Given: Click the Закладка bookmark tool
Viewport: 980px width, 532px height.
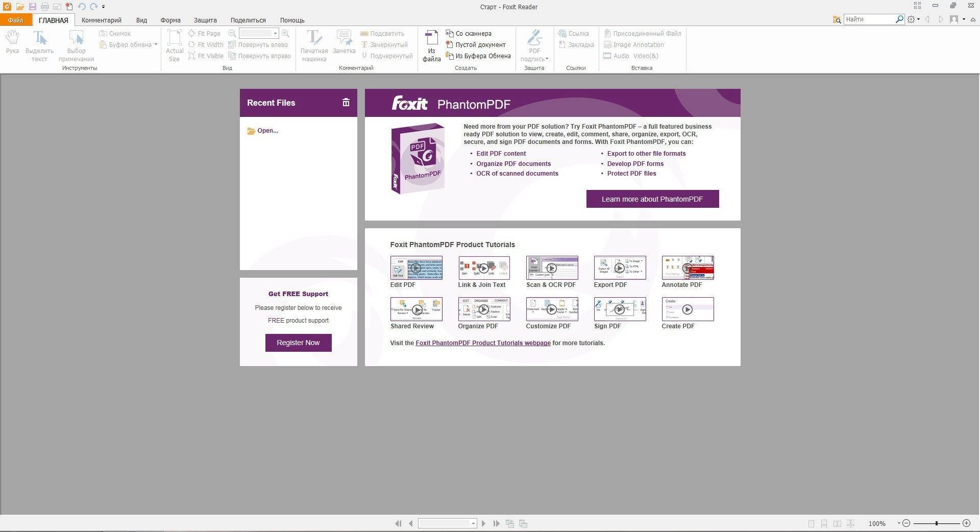Looking at the screenshot, I should 576,45.
